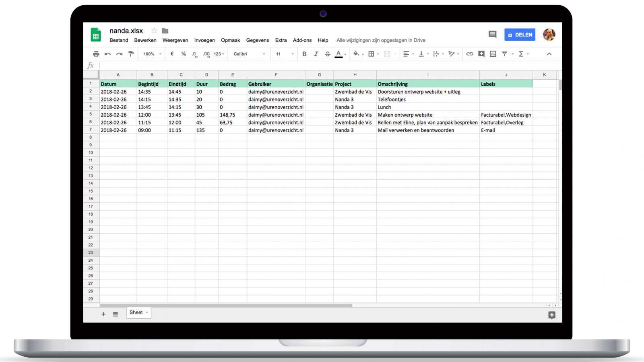Open the font size 11 dropdown
The width and height of the screenshot is (644, 362).
(x=285, y=54)
